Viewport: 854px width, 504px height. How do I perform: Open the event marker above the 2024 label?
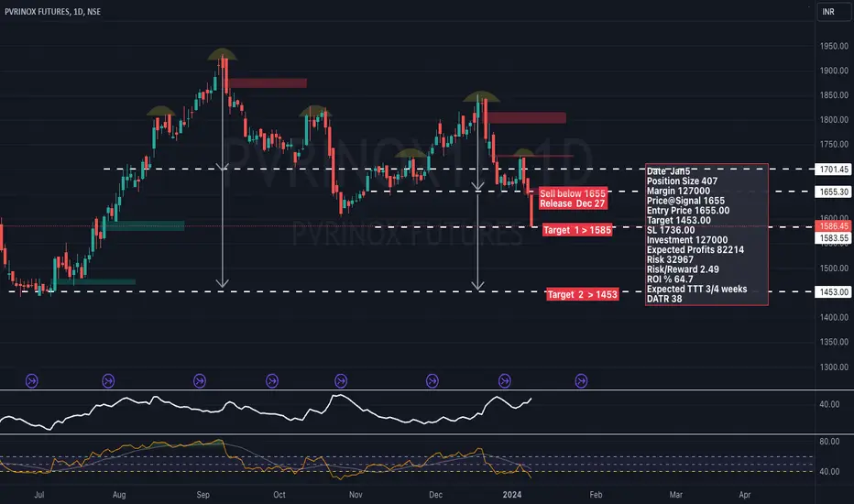point(505,381)
